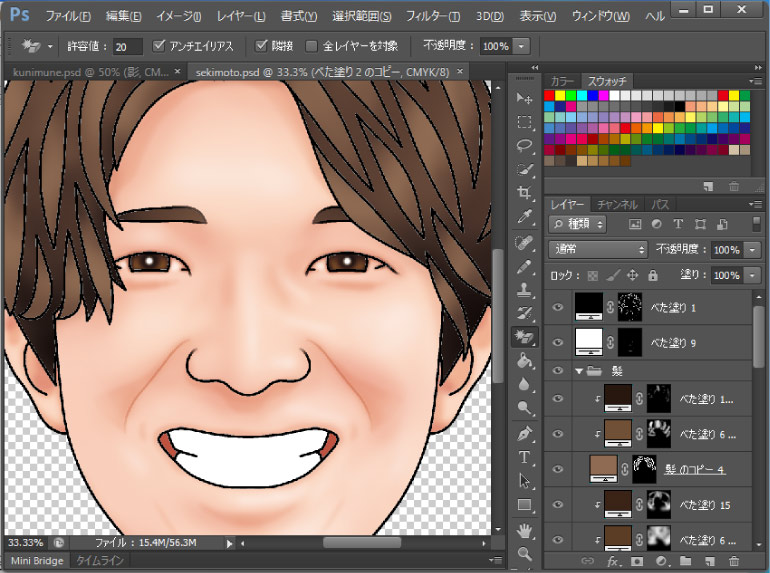Open the 不透明度 dropdown in options bar
Screen dimensions: 770x573
tap(522, 46)
